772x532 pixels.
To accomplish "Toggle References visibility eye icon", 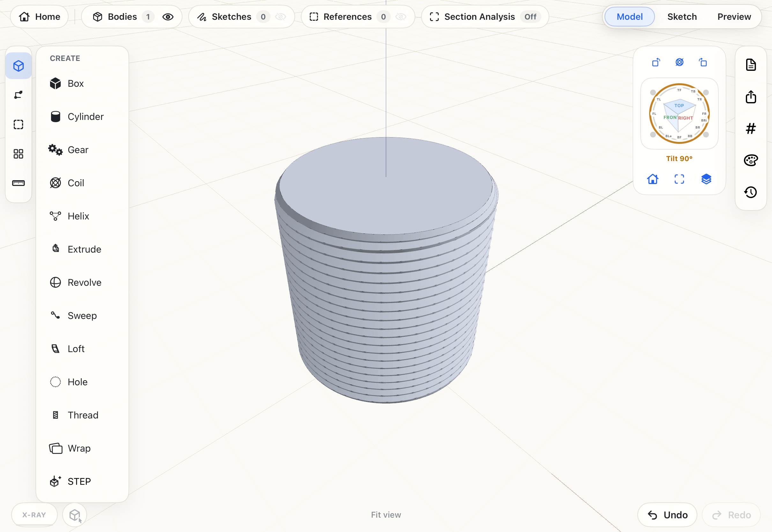I will (401, 17).
